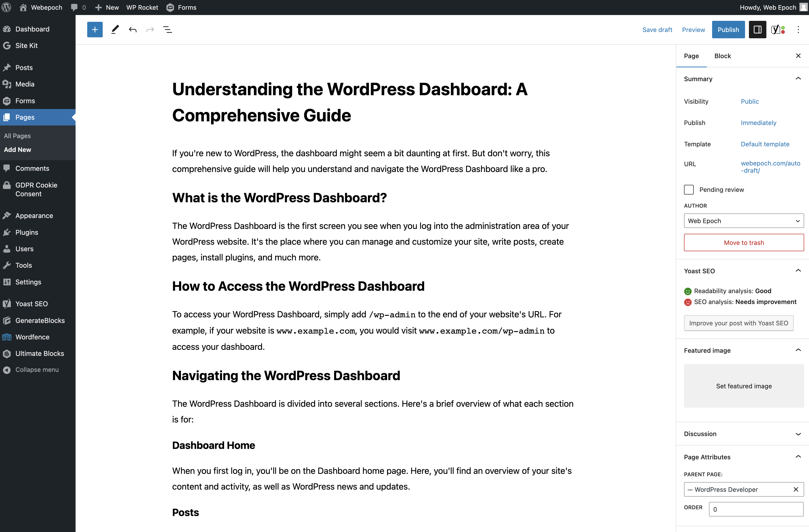Click the Order number input field

(756, 509)
